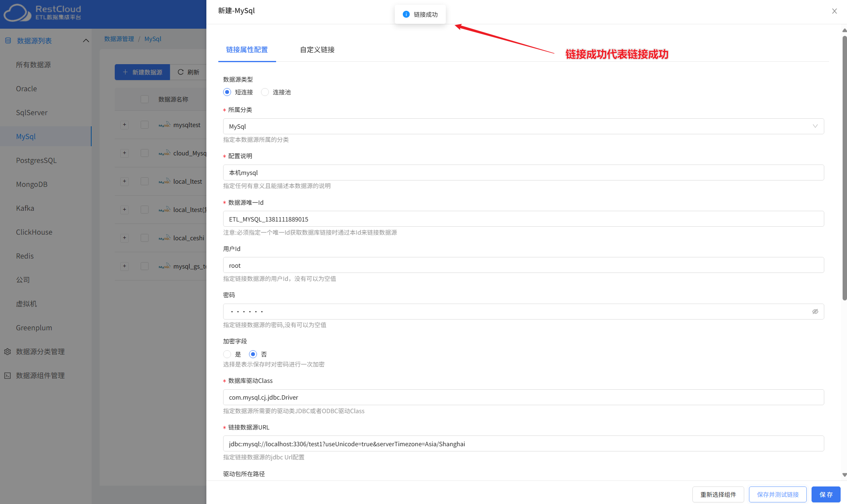This screenshot has height=504, width=847.
Task: Click the 数据源分类管理 gear icon
Action: click(x=8, y=352)
